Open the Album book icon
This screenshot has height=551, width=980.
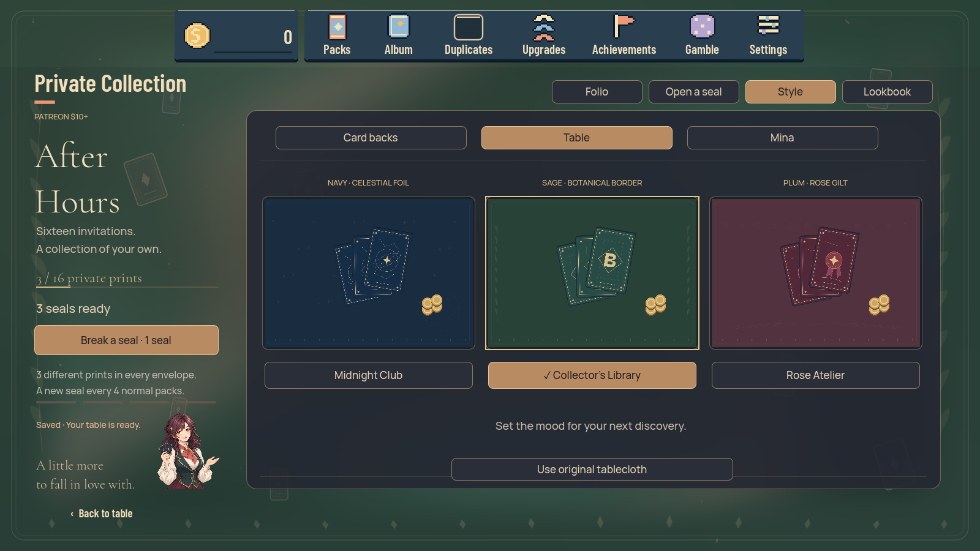[x=399, y=27]
